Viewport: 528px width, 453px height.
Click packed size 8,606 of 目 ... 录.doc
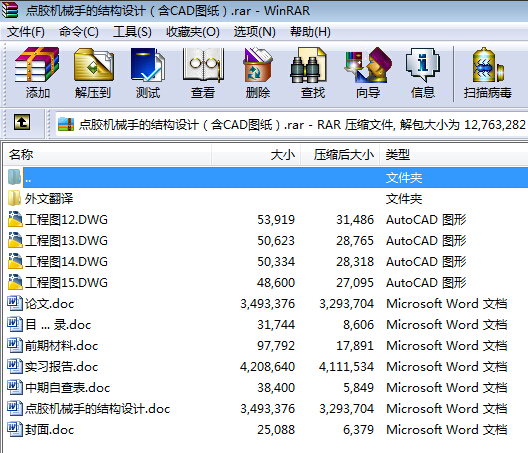[359, 324]
